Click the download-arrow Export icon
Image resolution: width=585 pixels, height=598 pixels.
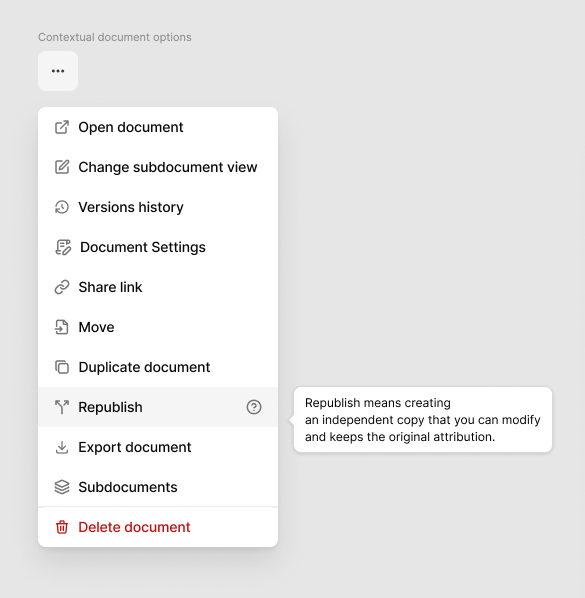pos(62,447)
